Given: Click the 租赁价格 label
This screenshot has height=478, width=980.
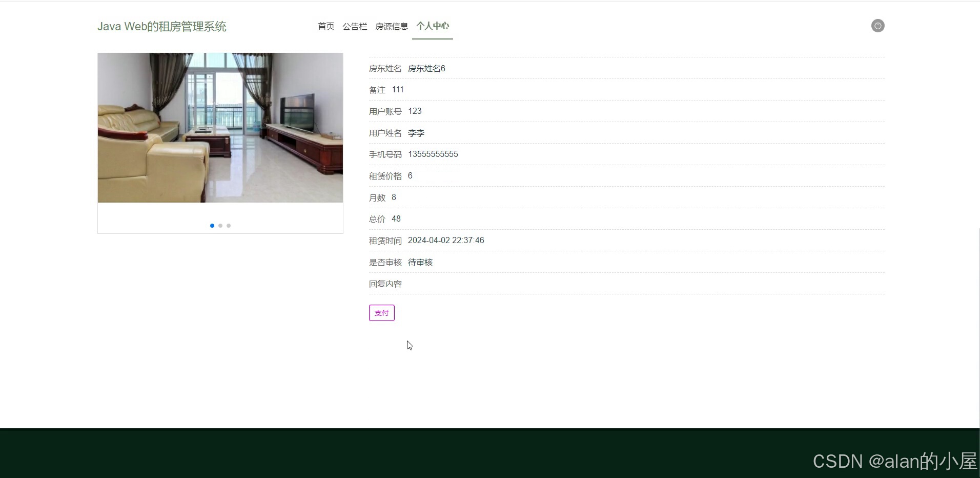Looking at the screenshot, I should pyautogui.click(x=385, y=176).
